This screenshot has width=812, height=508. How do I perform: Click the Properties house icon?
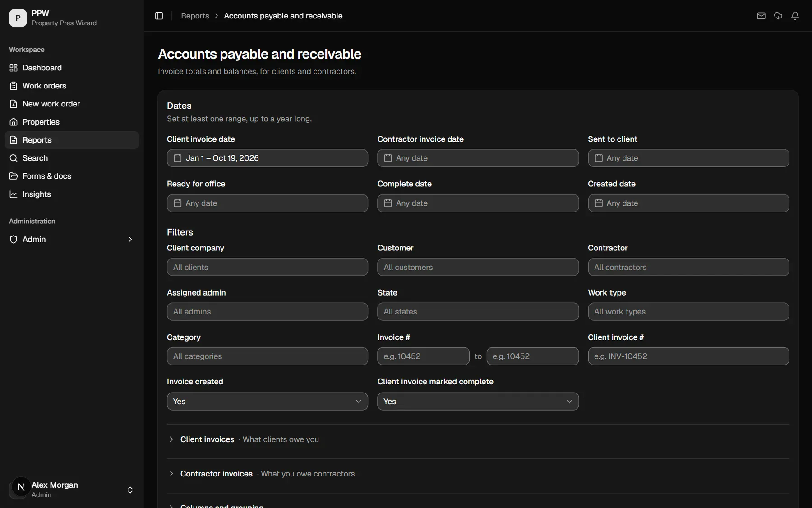(14, 122)
